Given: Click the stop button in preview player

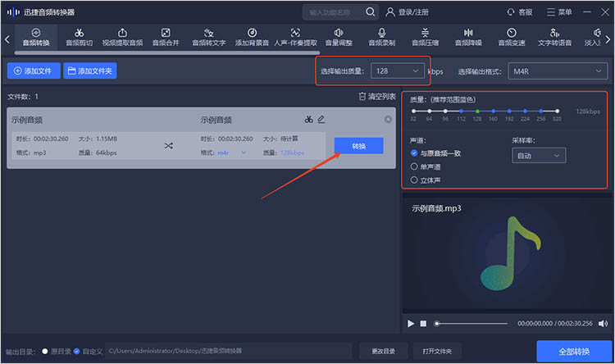Looking at the screenshot, I should [x=423, y=323].
